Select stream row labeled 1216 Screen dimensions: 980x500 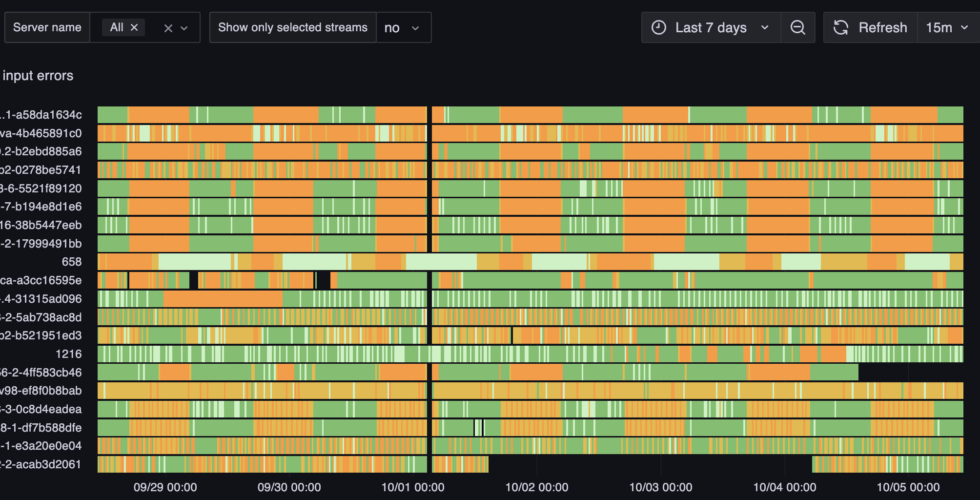[68, 354]
